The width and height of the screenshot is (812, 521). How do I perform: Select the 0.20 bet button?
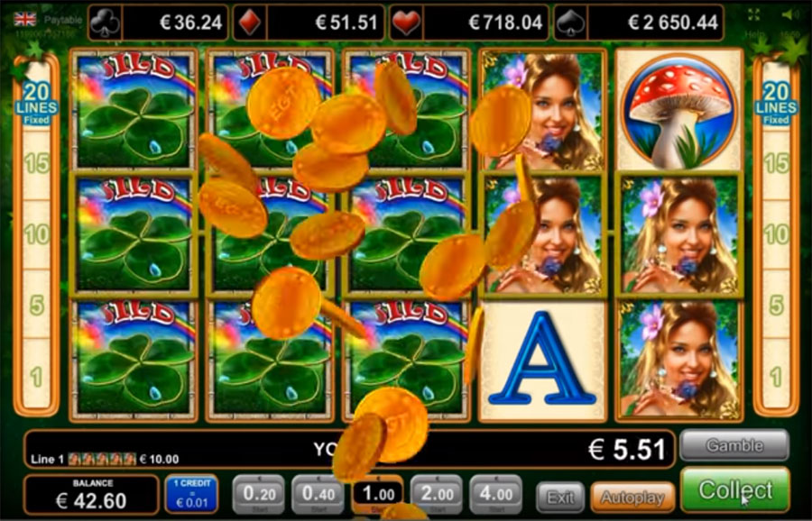tap(260, 494)
